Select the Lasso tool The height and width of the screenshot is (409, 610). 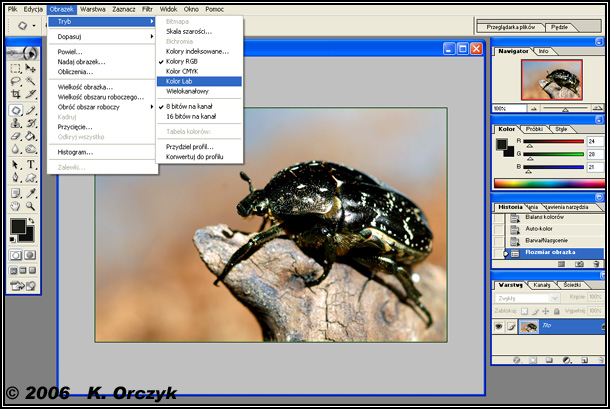(16, 82)
